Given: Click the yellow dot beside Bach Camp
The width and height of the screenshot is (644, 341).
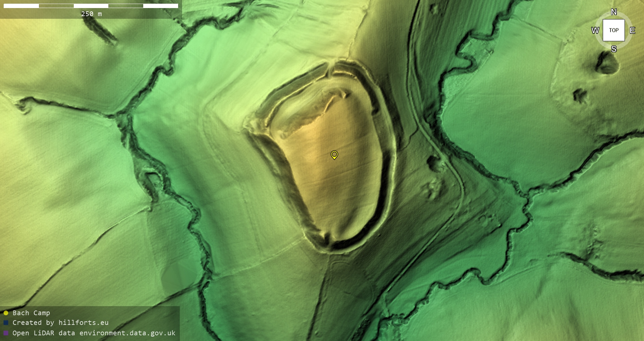Looking at the screenshot, I should [x=6, y=313].
